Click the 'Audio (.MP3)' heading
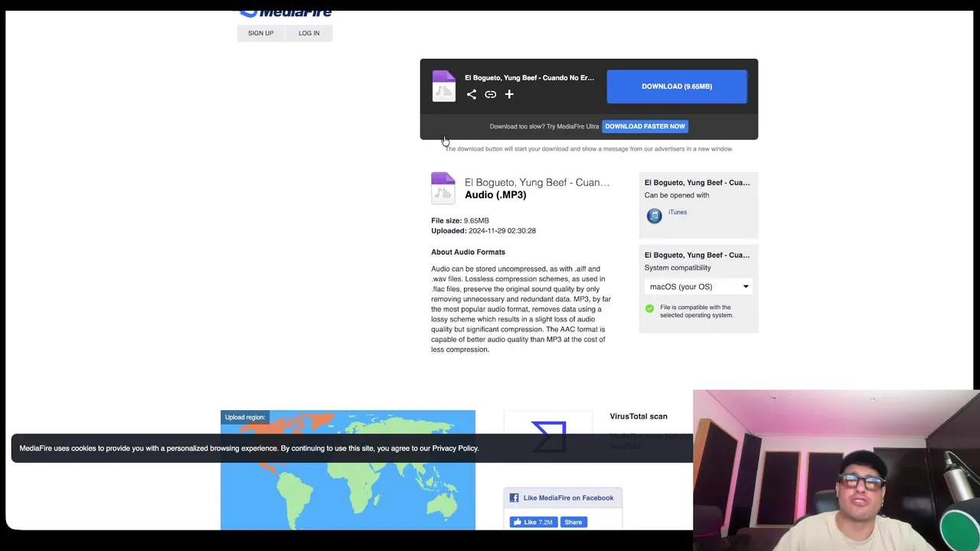 tap(495, 195)
